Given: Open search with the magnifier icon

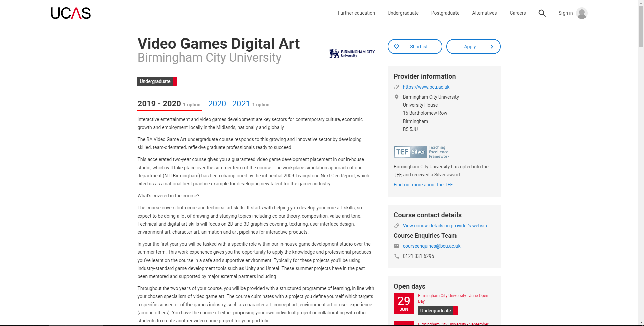Looking at the screenshot, I should (x=542, y=13).
